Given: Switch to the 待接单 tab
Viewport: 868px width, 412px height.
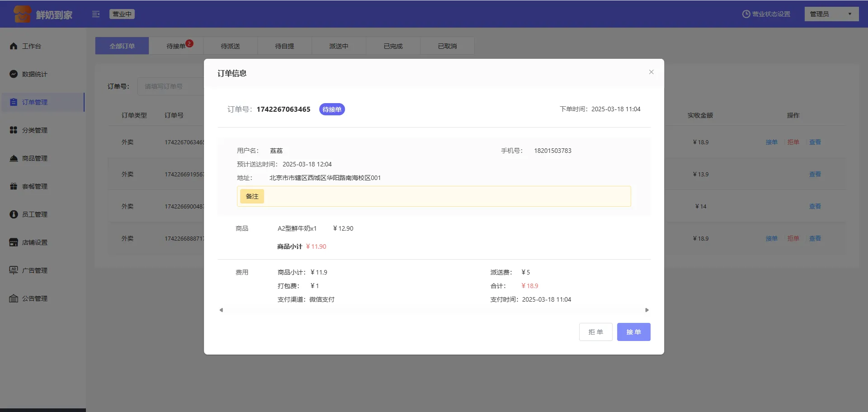Looking at the screenshot, I should point(176,46).
